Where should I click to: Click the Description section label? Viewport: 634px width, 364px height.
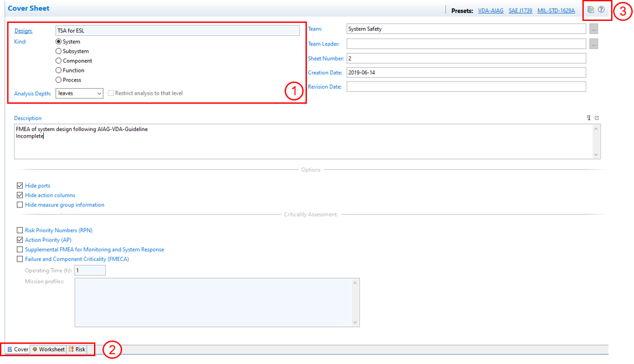point(28,118)
